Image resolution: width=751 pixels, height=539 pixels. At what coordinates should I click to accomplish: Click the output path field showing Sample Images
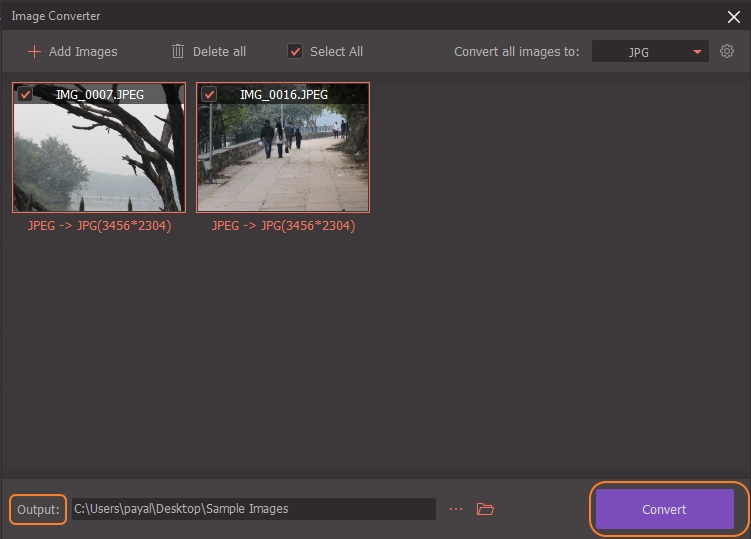point(253,509)
